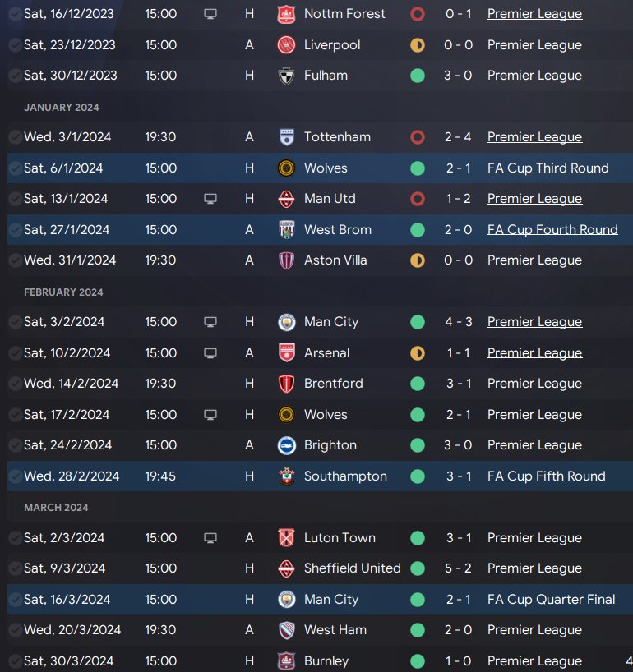Select the Arsenal club badge
Viewport: 633px width, 672px height.
(x=286, y=353)
